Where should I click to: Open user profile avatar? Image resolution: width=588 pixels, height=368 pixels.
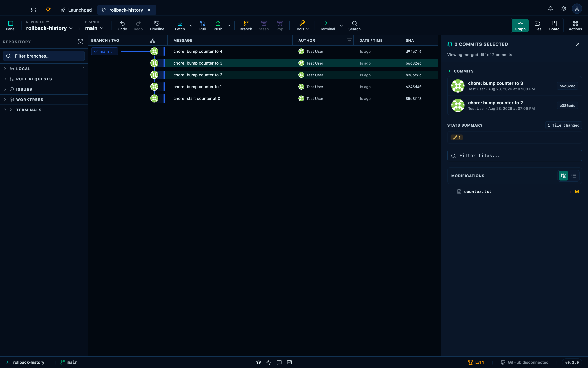point(577,9)
